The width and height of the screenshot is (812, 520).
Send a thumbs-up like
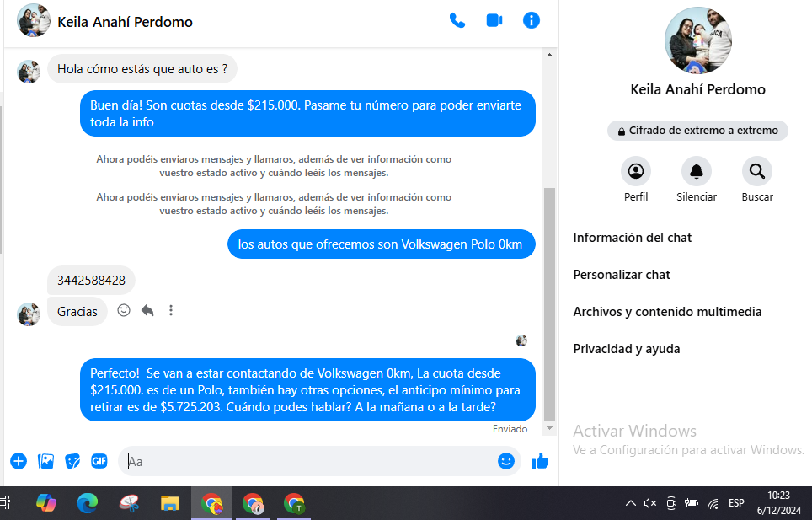coord(540,461)
